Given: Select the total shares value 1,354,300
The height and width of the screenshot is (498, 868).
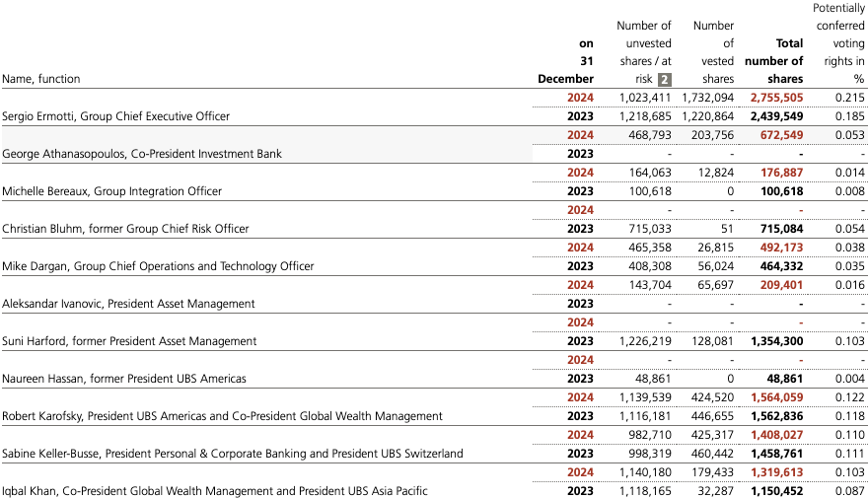Looking at the screenshot, I should click(x=776, y=341).
